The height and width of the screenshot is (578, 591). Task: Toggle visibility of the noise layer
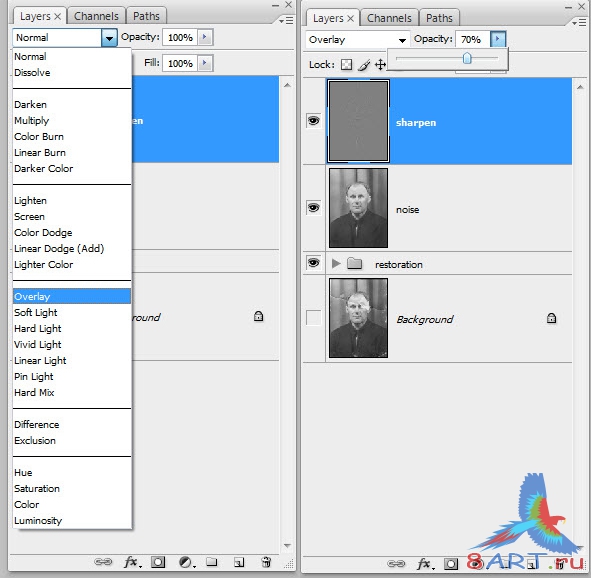(313, 208)
